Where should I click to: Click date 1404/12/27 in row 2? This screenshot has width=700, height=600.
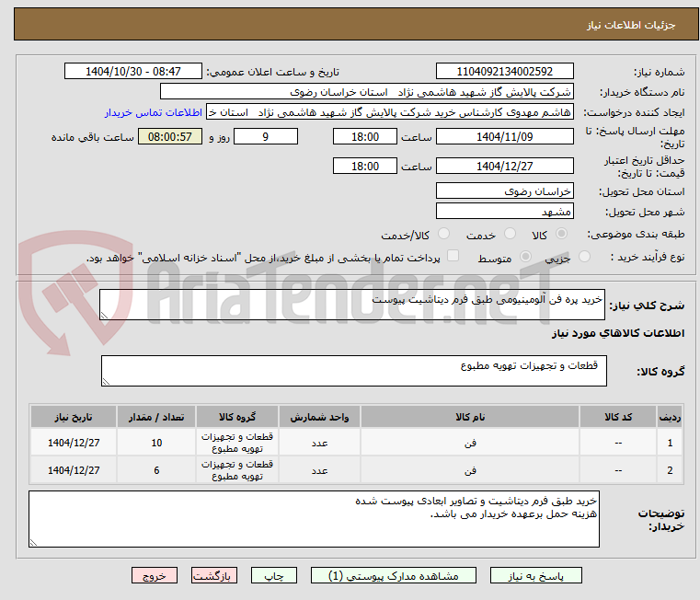tap(74, 470)
